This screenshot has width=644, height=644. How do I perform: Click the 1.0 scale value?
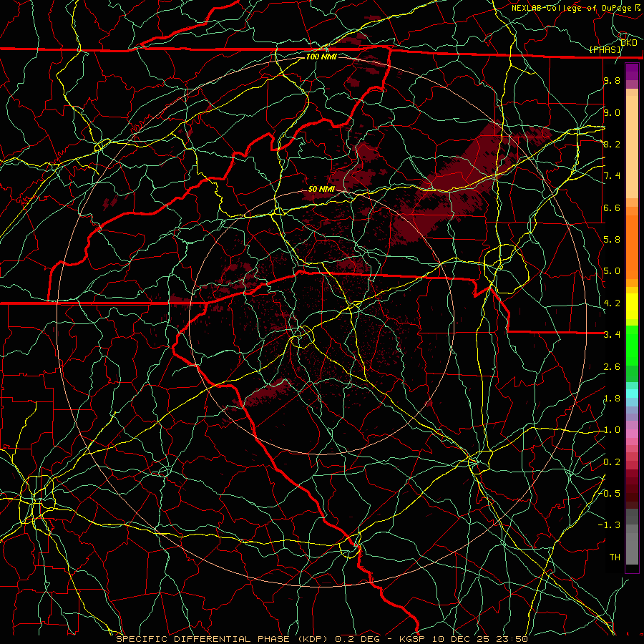coord(612,430)
